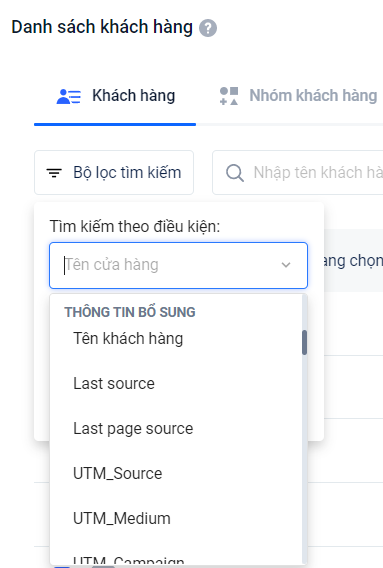Click the dropdown list scrollbar thumb
Screen dimensions: 383x568
304,342
